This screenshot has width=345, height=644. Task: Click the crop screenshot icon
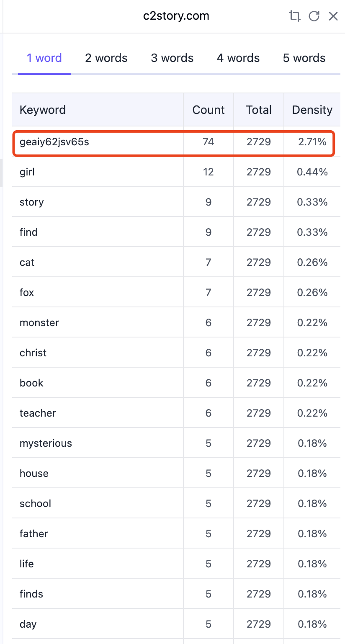point(295,16)
